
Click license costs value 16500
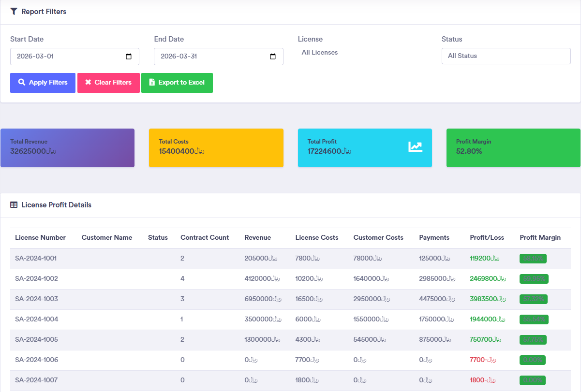point(309,299)
